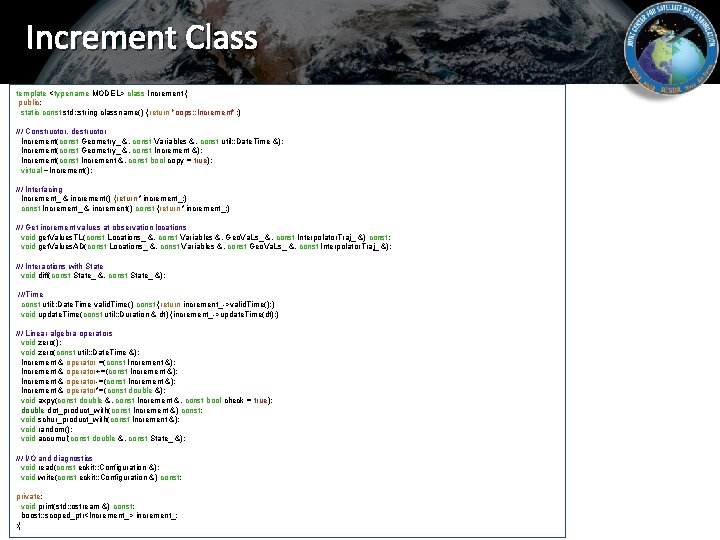Click the "Interfacing" comment heading
Image resolution: width=720 pixels, height=540 pixels.
[x=39, y=189]
